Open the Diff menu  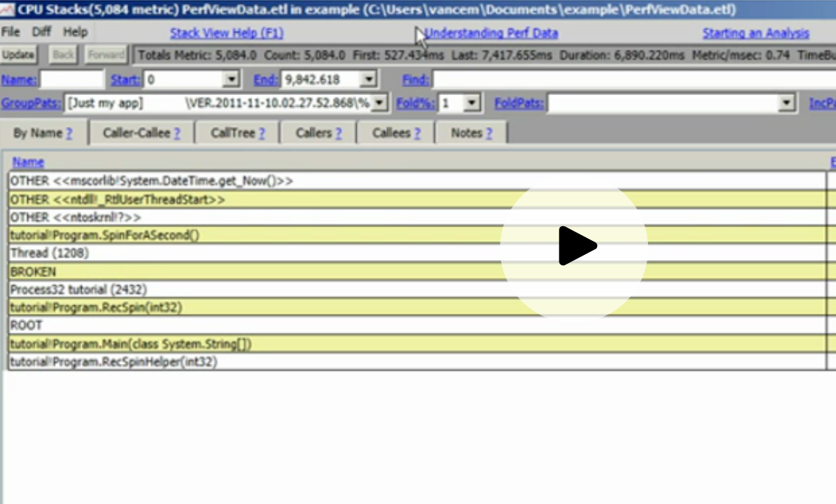tap(41, 32)
